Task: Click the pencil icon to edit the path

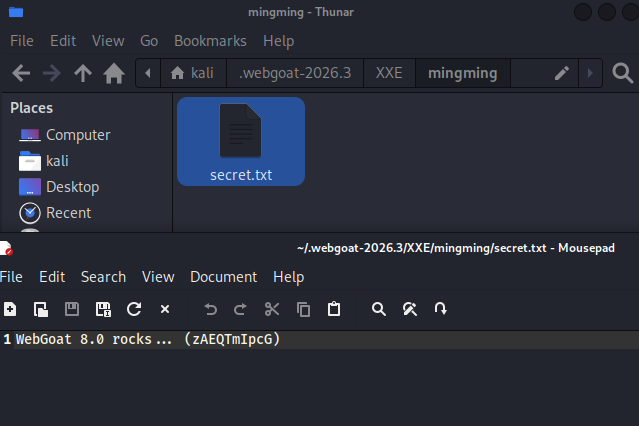Action: coord(562,73)
